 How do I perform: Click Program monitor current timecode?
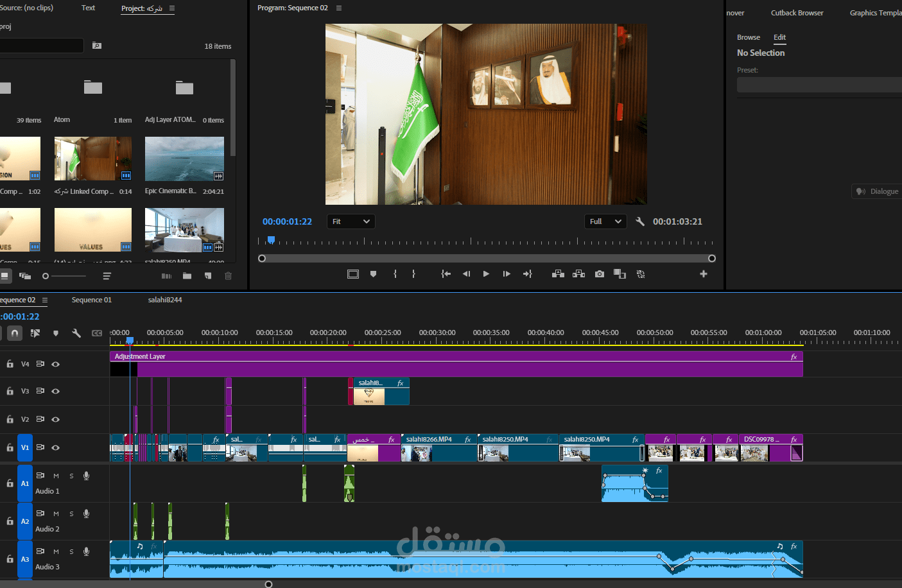[287, 221]
